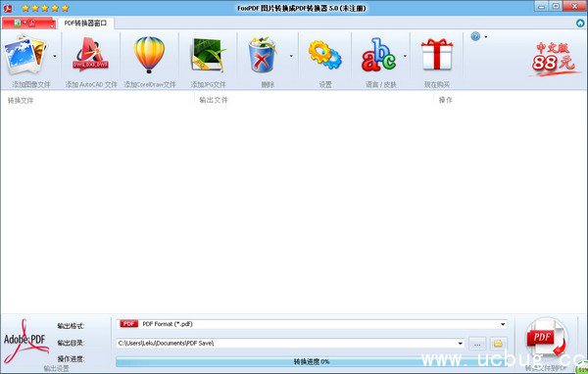588x374 pixels.
Task: Click the 转换文件 column header
Action: click(x=21, y=101)
